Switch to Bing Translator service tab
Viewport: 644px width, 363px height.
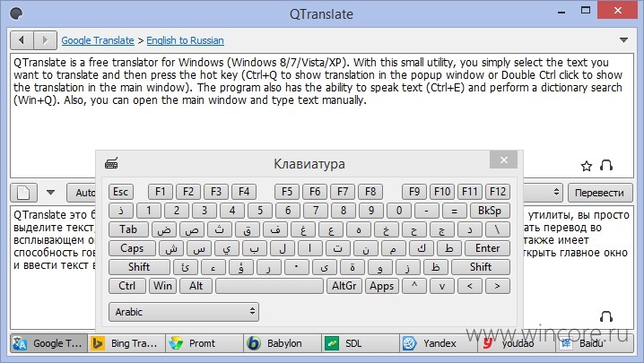[126, 343]
